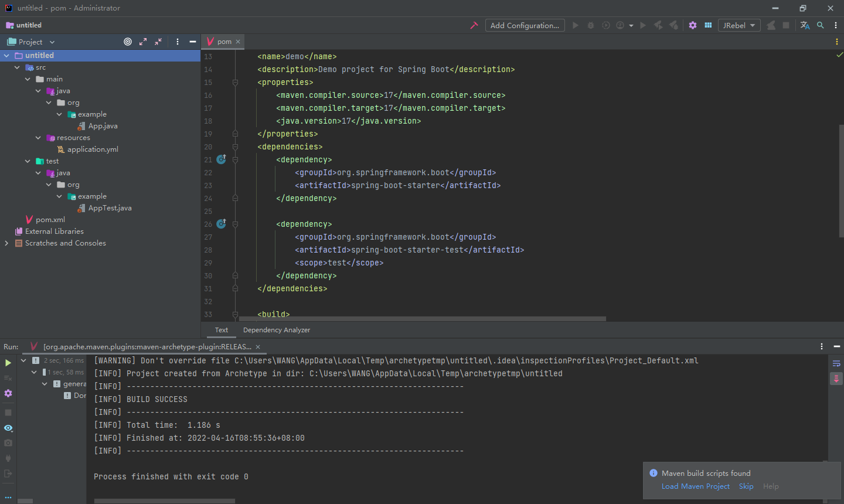
Task: Expand Scratches and Consoles node
Action: point(6,243)
